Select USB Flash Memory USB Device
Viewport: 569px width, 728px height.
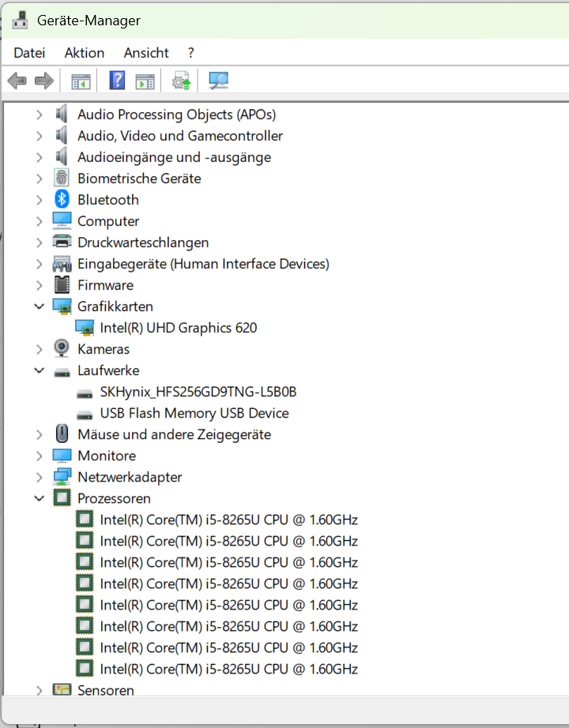click(194, 414)
